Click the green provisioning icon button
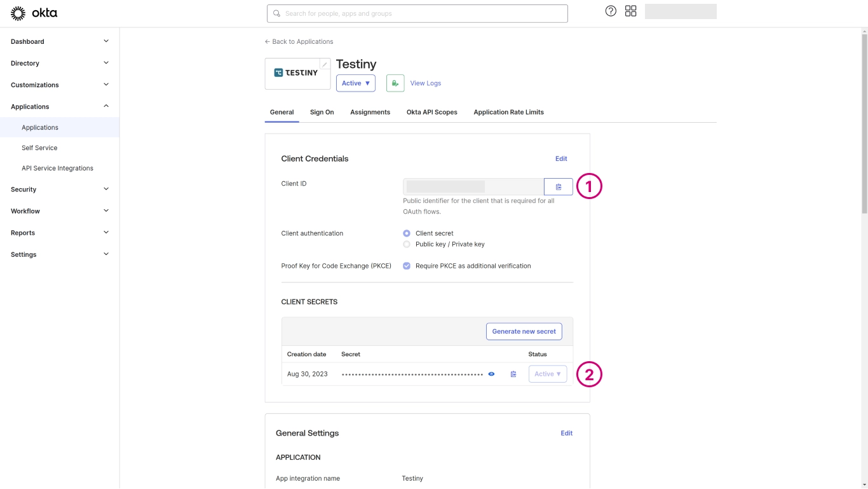868x489 pixels. [x=395, y=83]
